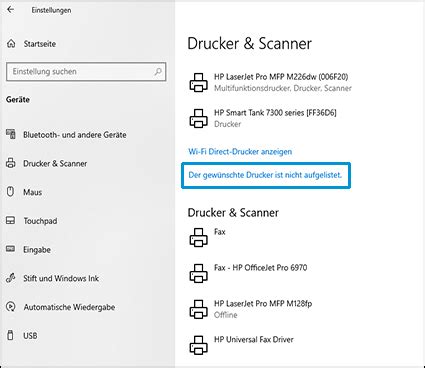Focus the Einstellung suchen search field
425x368 pixels.
86,72
